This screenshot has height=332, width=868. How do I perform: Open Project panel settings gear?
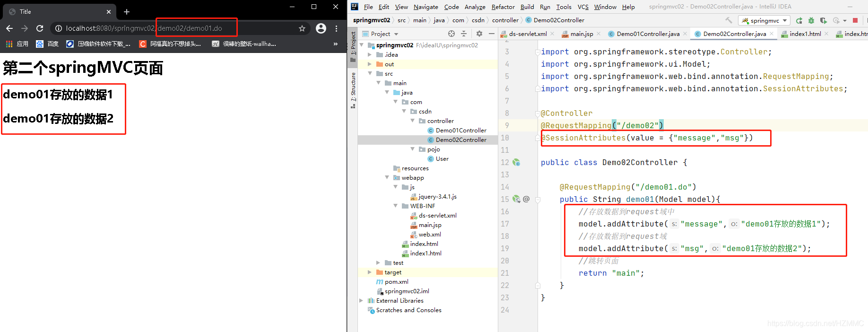pyautogui.click(x=479, y=34)
